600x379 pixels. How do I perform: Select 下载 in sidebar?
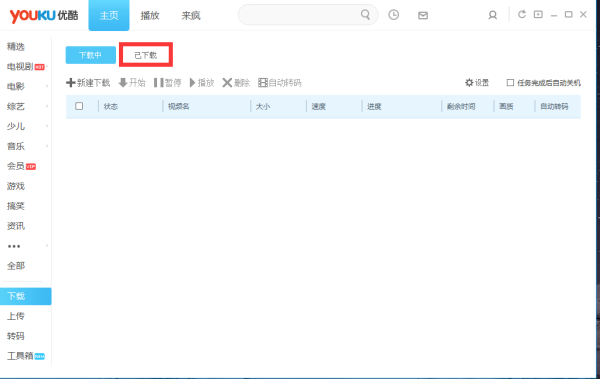point(26,296)
